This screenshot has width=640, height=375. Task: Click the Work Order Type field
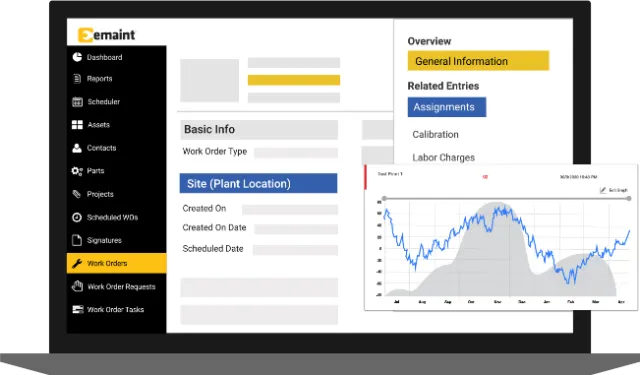click(x=296, y=153)
